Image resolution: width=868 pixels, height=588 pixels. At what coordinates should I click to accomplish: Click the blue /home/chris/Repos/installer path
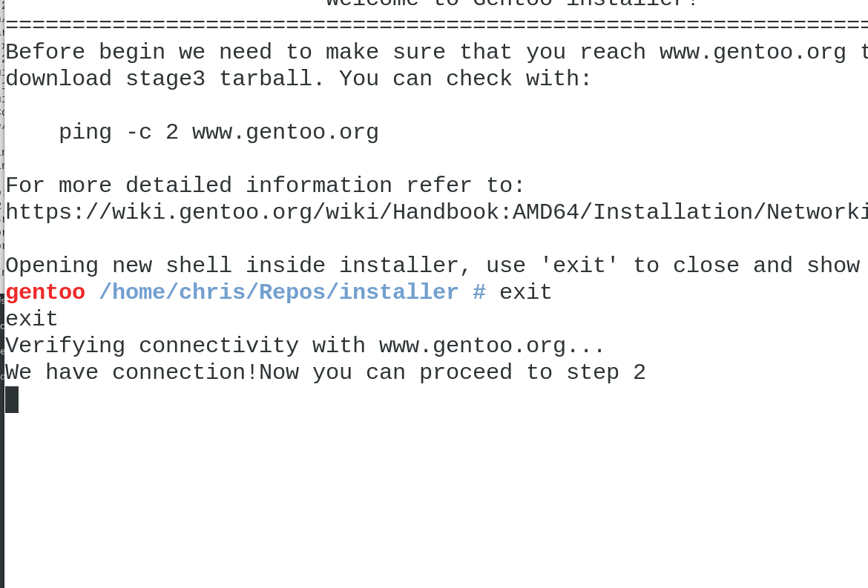click(278, 292)
